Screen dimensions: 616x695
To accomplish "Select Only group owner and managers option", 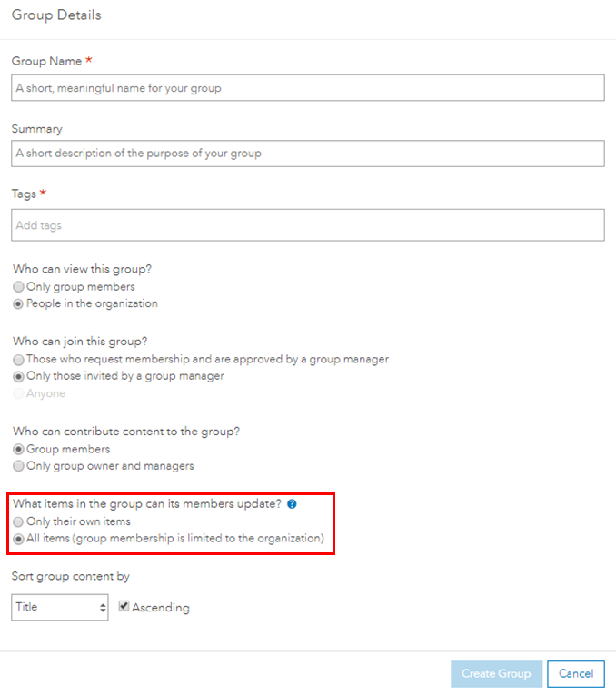I will point(18,466).
